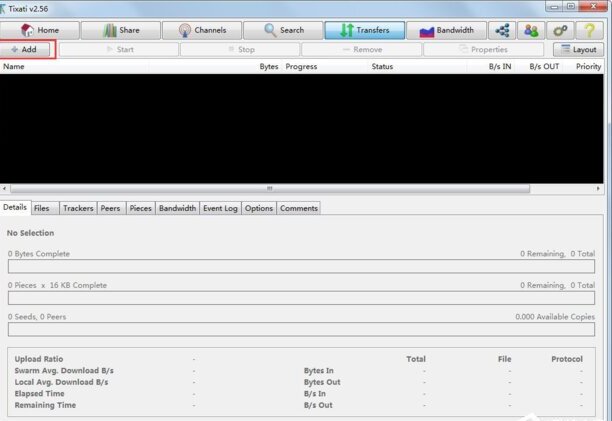
Task: Click the horizontal scrollbar left arrow
Action: click(4, 188)
